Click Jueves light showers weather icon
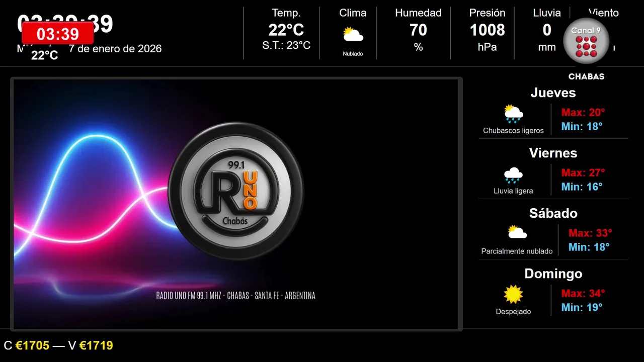Viewport: 644px width, 362px height. point(513,114)
